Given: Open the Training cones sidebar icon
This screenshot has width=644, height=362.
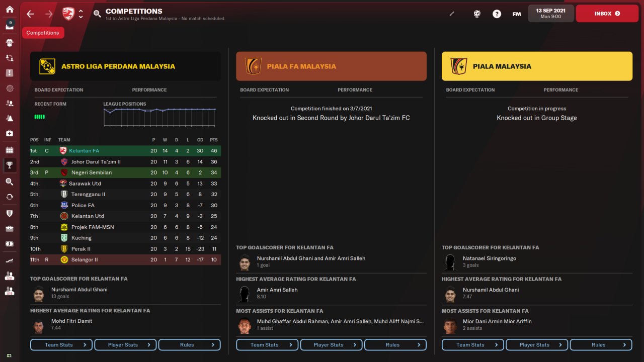Looking at the screenshot, I should coord(10,118).
